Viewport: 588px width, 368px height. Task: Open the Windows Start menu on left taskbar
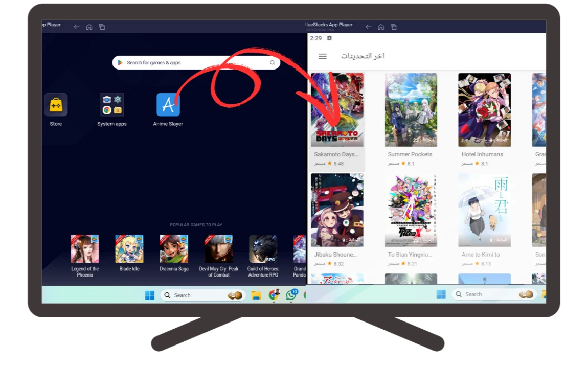150,295
